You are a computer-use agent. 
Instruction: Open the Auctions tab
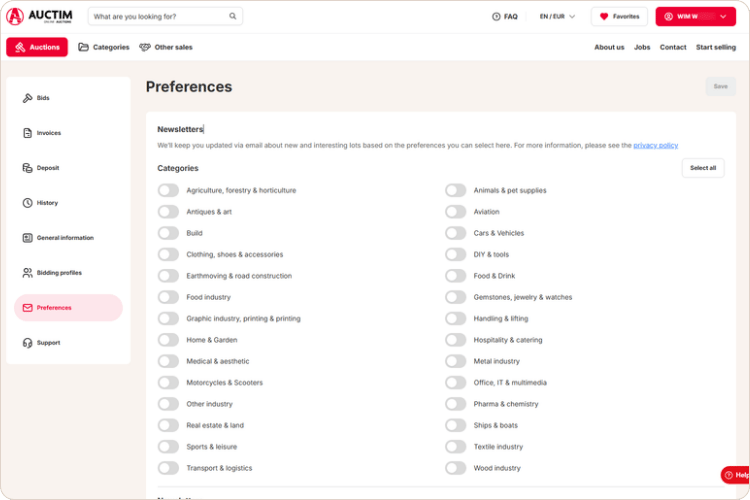click(x=37, y=47)
